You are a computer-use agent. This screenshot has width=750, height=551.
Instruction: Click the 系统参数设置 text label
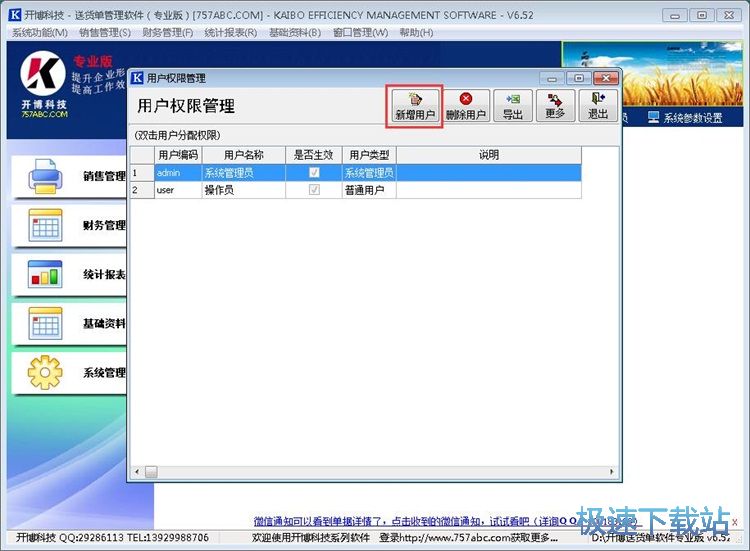coord(693,118)
